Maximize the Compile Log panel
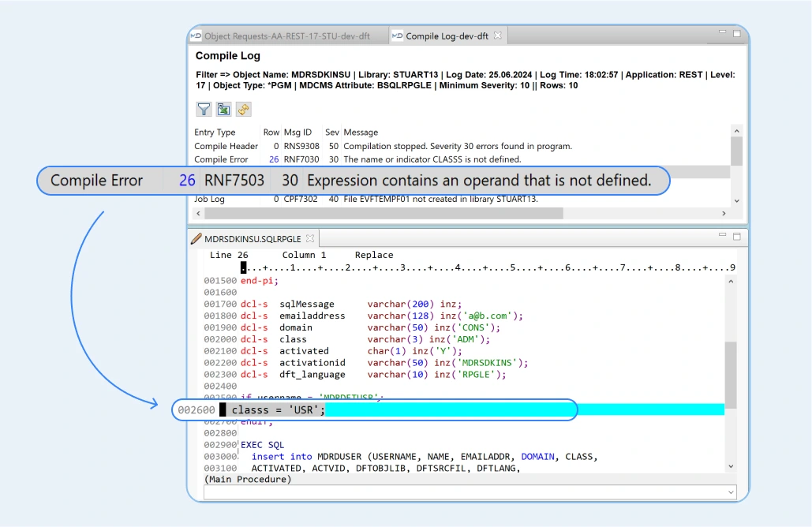The height and width of the screenshot is (527, 812). (736, 34)
